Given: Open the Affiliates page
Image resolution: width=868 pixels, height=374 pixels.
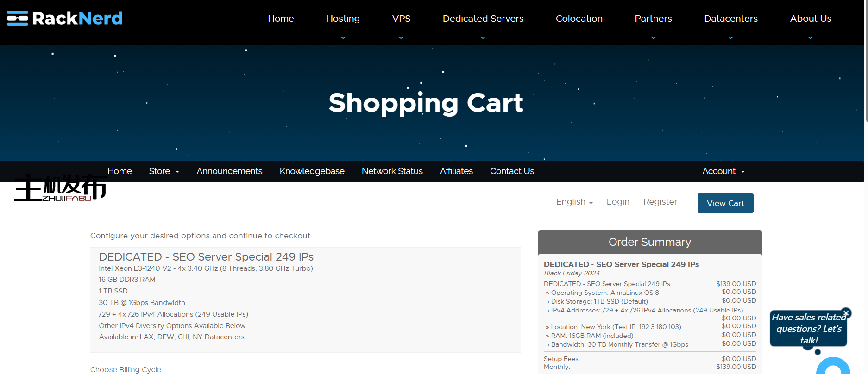Looking at the screenshot, I should point(456,171).
